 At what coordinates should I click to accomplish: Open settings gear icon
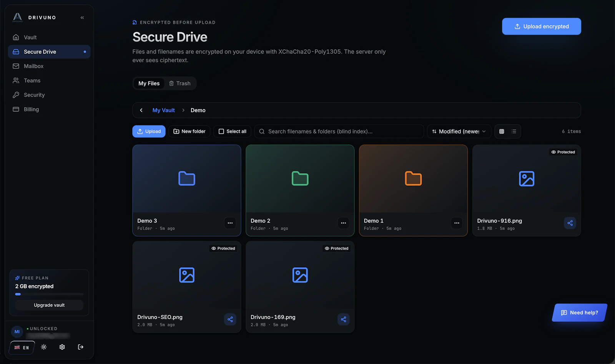coord(62,347)
